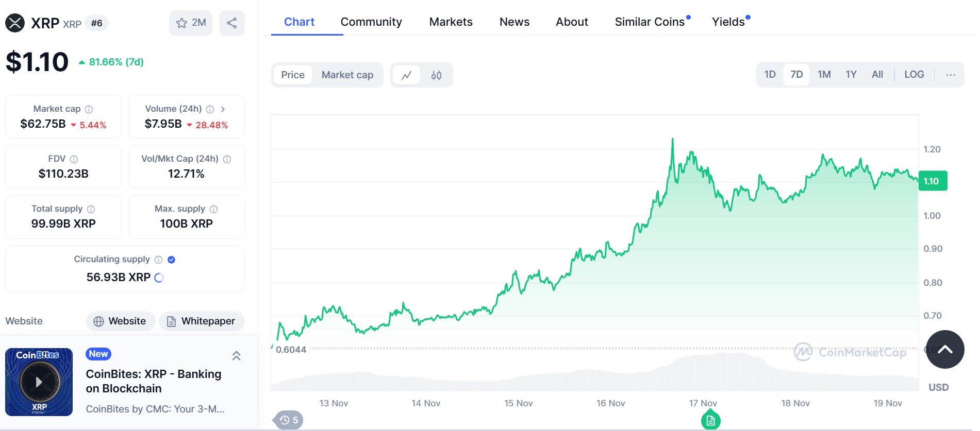Screen dimensions: 980x431
Task: Select the 1M time range
Action: click(x=824, y=75)
